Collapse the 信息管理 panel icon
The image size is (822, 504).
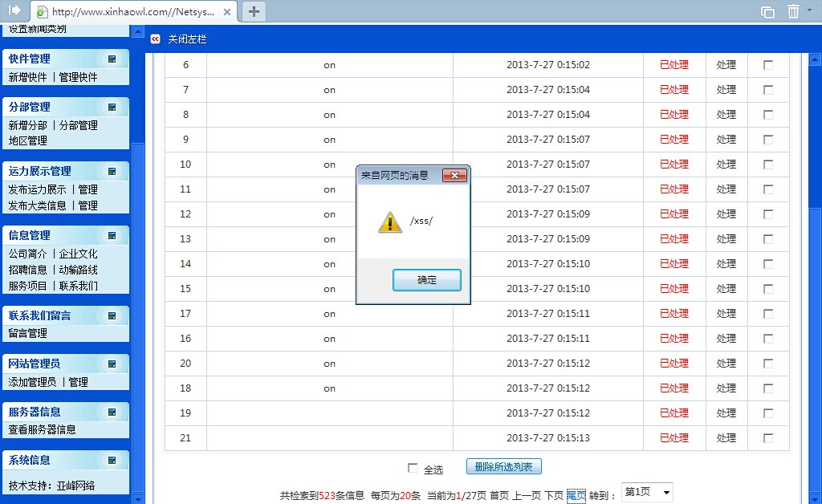(112, 236)
